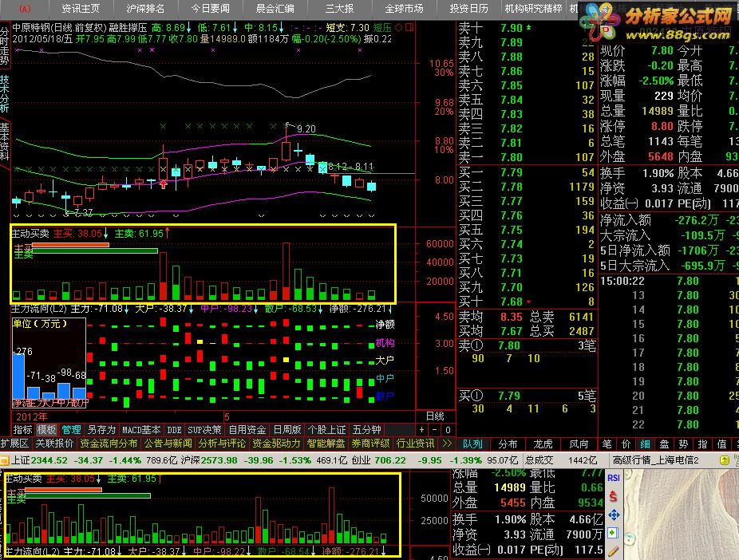Click the 创业 706.22 index readout

point(378,460)
